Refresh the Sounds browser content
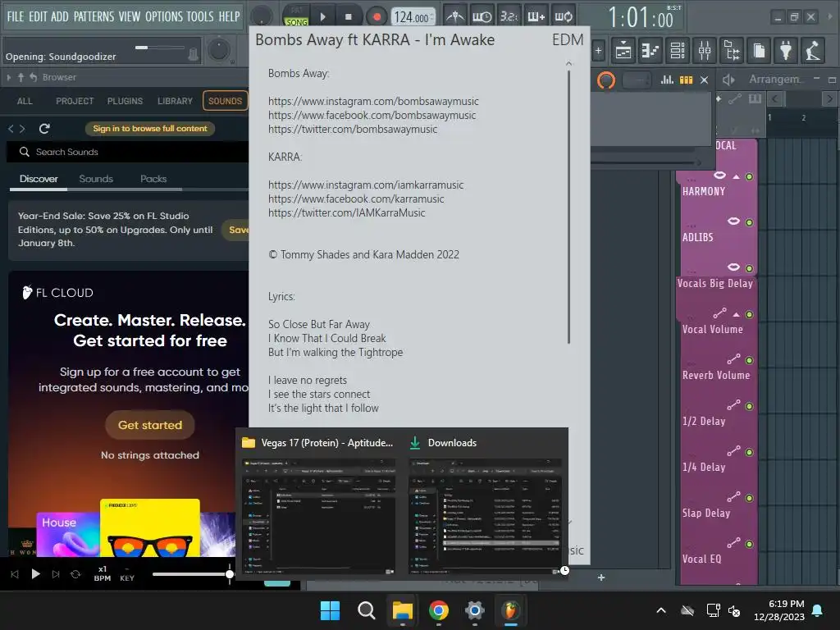The width and height of the screenshot is (840, 630). tap(44, 129)
